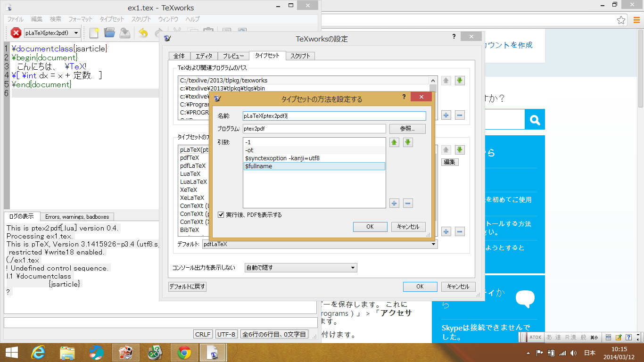Click キャンセル in TeXworksの設定 window

click(458, 287)
